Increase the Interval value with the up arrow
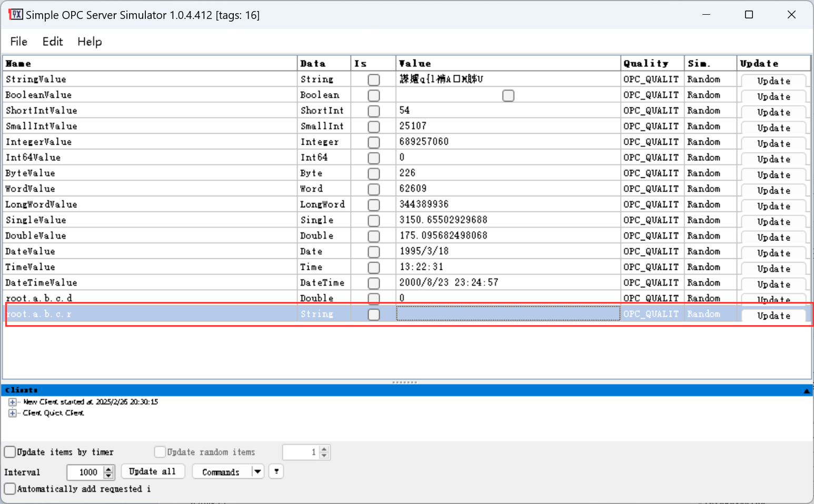 pyautogui.click(x=109, y=469)
